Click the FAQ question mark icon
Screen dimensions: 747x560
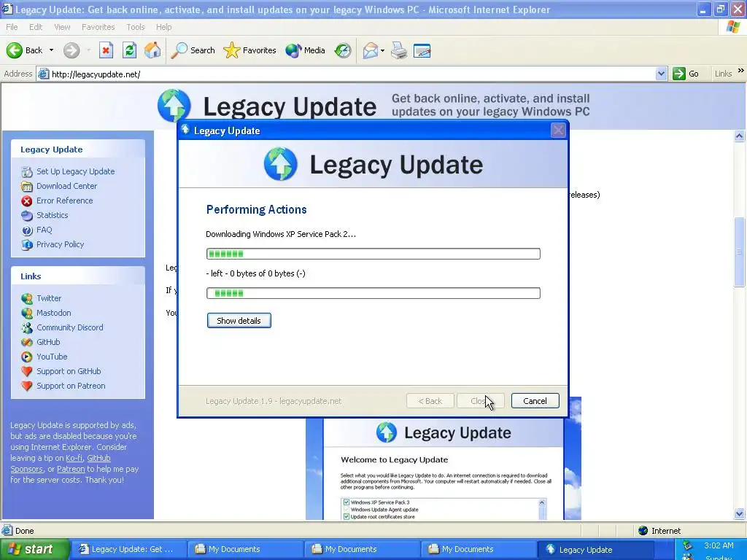click(x=27, y=230)
